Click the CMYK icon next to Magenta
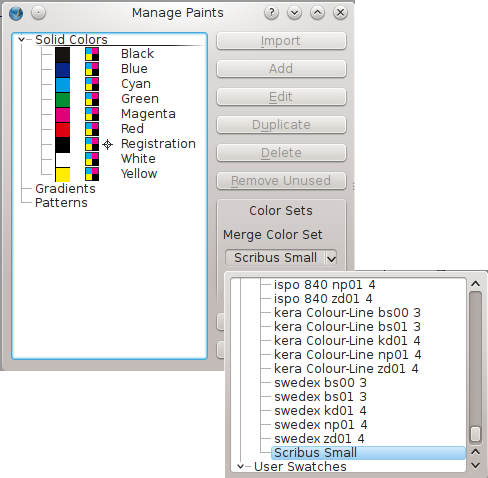This screenshot has width=488, height=478. pos(92,114)
